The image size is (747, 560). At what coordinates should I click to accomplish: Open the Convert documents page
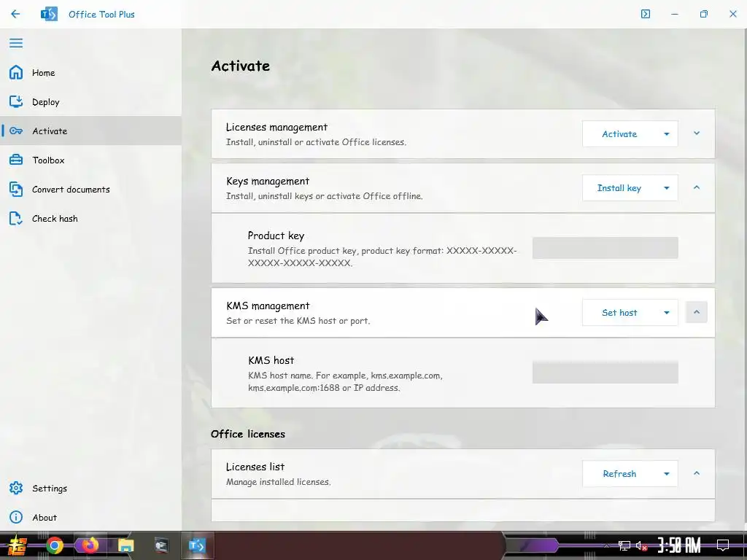[71, 190]
